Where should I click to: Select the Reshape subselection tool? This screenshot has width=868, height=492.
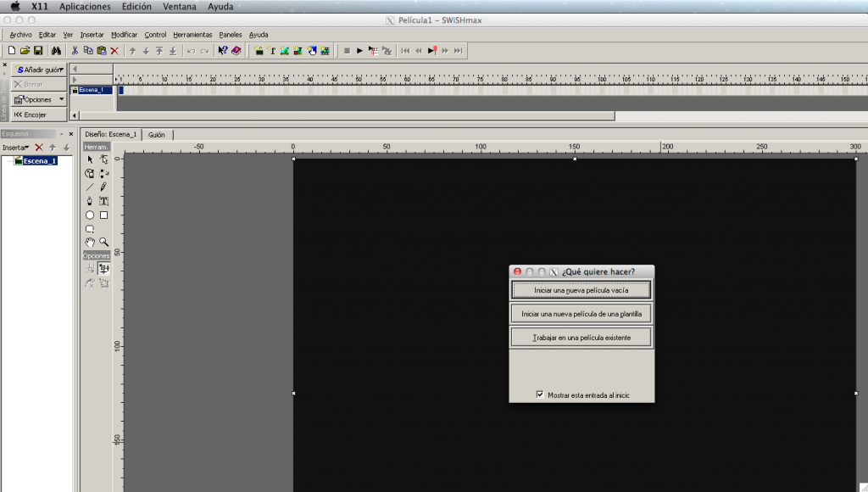pos(103,159)
